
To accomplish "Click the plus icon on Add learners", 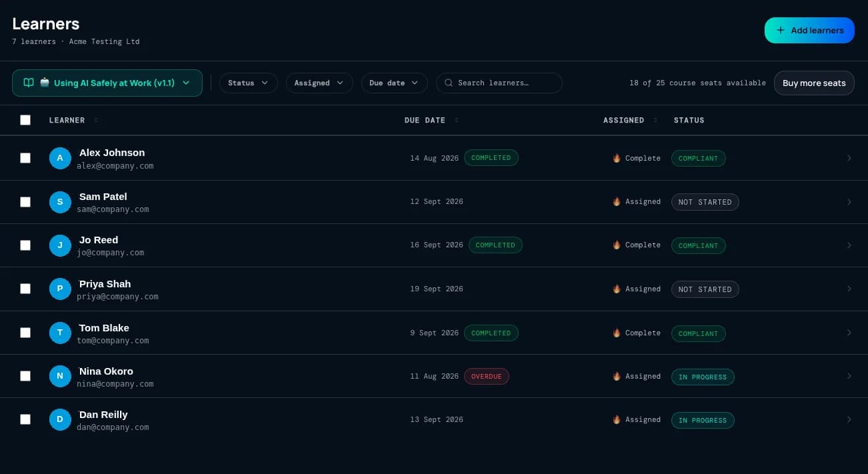I will click(x=781, y=30).
